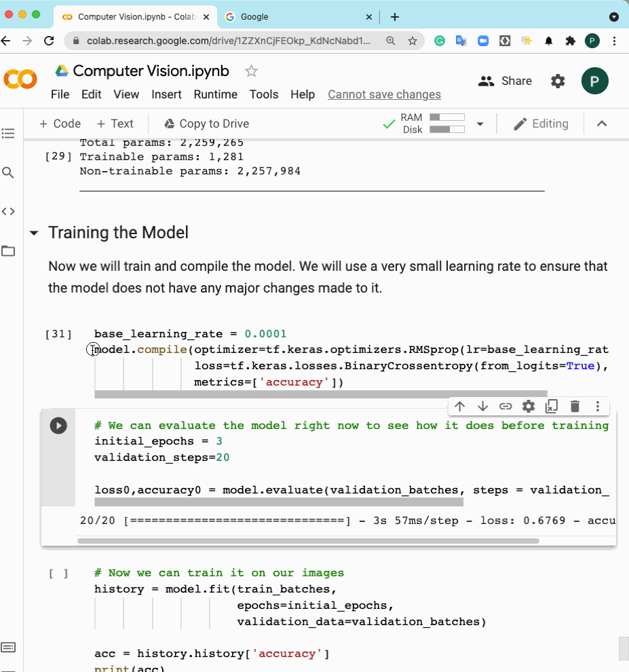
Task: Mirror cell in tab icon
Action: (552, 407)
